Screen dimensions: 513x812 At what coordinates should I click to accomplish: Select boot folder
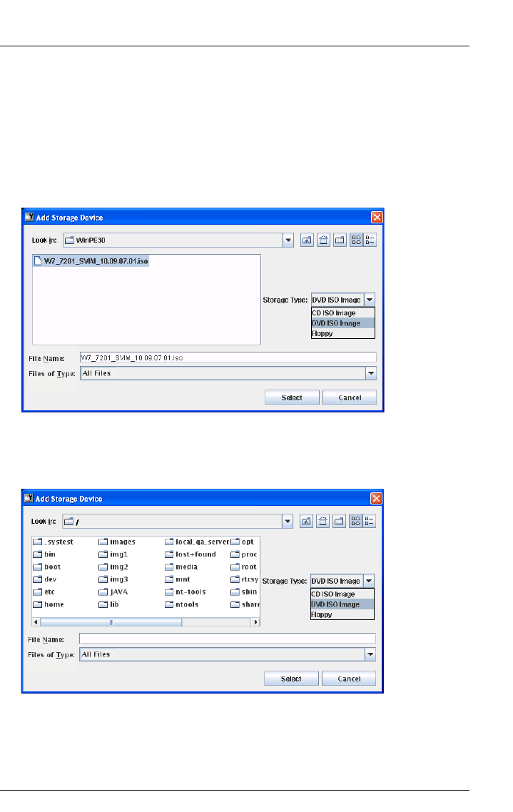point(47,567)
